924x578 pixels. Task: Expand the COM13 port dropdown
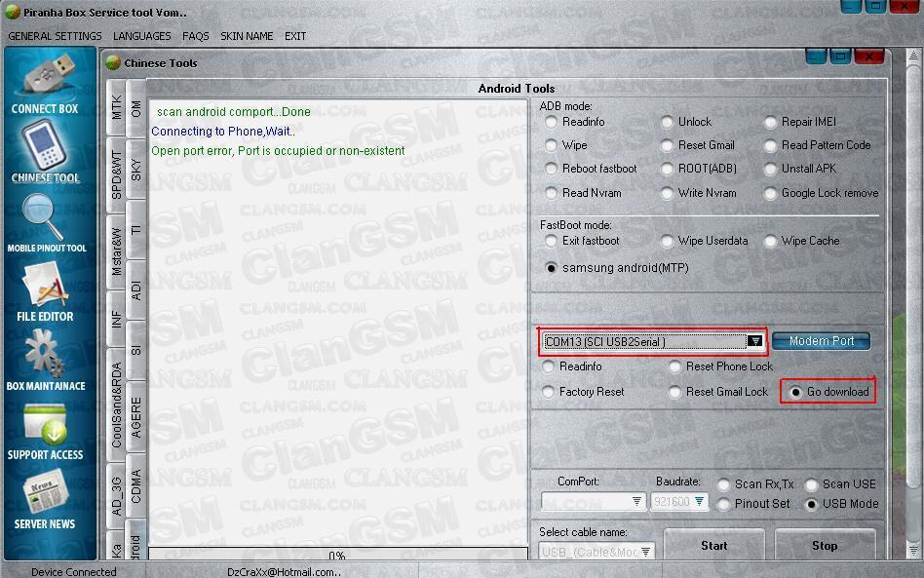754,341
